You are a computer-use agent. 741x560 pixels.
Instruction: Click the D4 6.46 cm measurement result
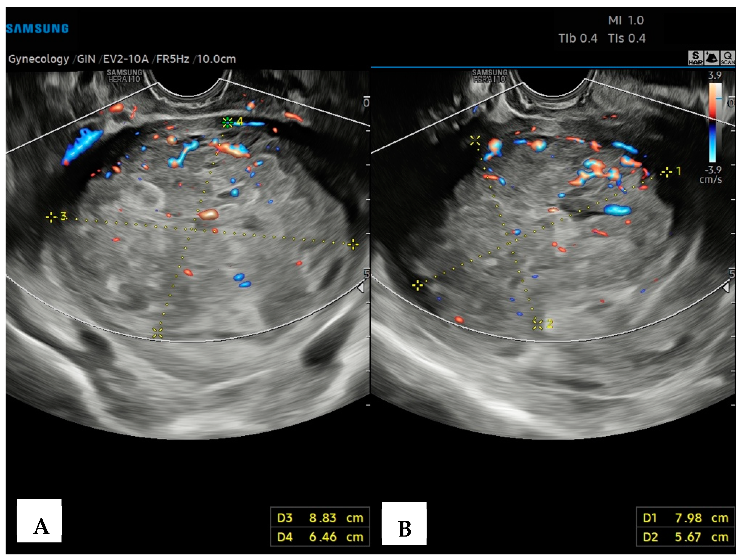320,537
